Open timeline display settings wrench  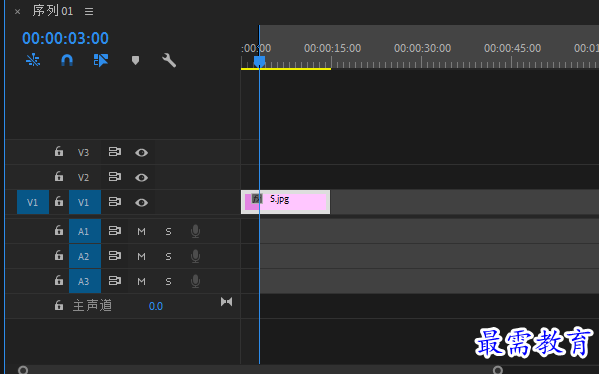pyautogui.click(x=169, y=60)
